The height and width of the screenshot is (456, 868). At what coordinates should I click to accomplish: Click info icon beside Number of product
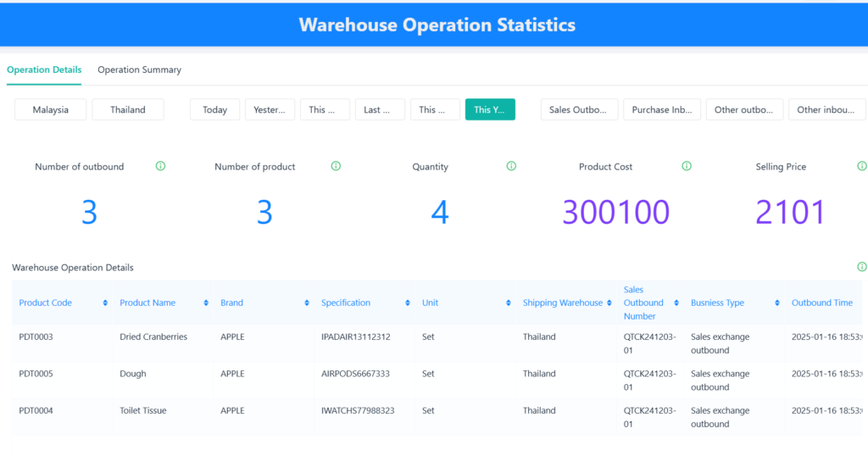tap(336, 166)
